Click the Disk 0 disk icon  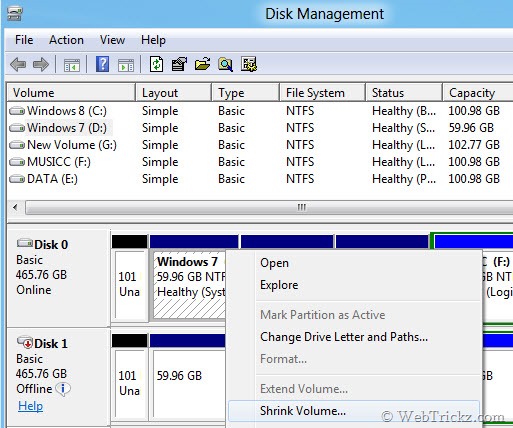click(25, 243)
